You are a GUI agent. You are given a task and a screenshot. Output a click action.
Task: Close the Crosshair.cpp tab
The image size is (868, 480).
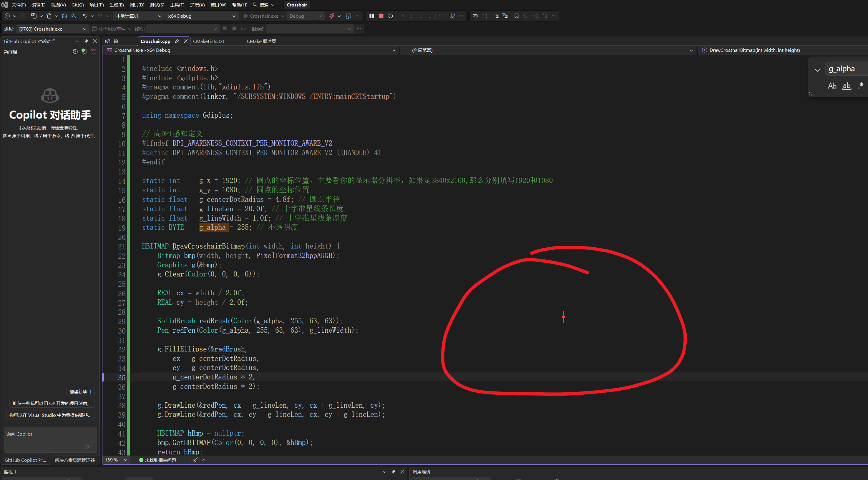186,41
